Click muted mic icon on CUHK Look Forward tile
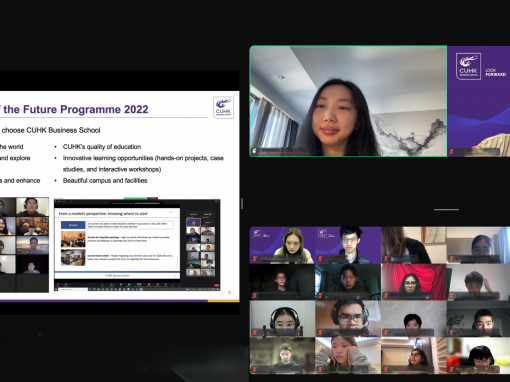 tap(452, 152)
